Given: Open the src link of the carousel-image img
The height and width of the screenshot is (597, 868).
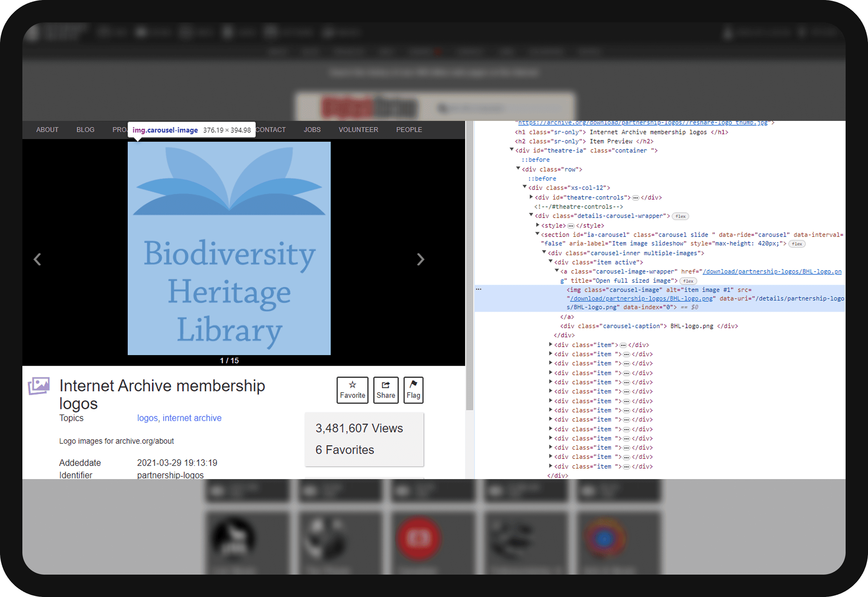Looking at the screenshot, I should pos(641,299).
